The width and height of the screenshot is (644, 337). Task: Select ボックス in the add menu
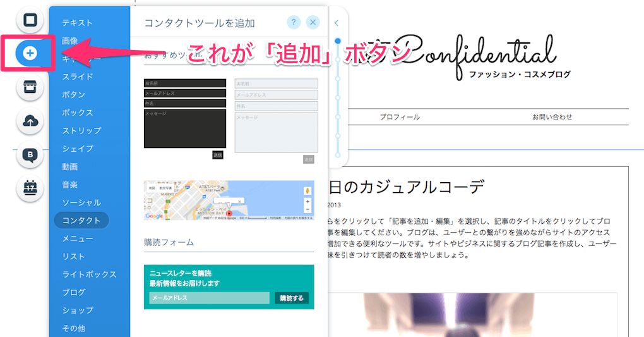(x=77, y=113)
